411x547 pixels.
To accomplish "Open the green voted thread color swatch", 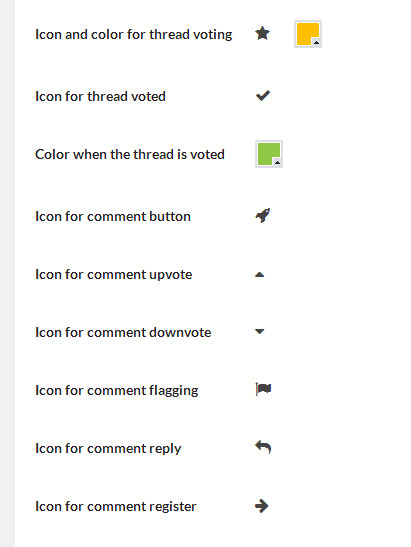I will pos(269,154).
